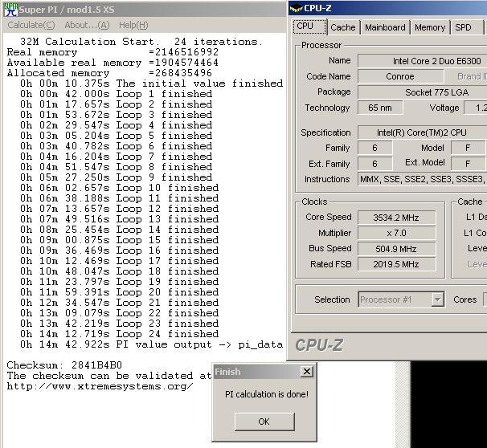Click the Code Name field Conroe
This screenshot has width=487, height=448.
[400, 76]
